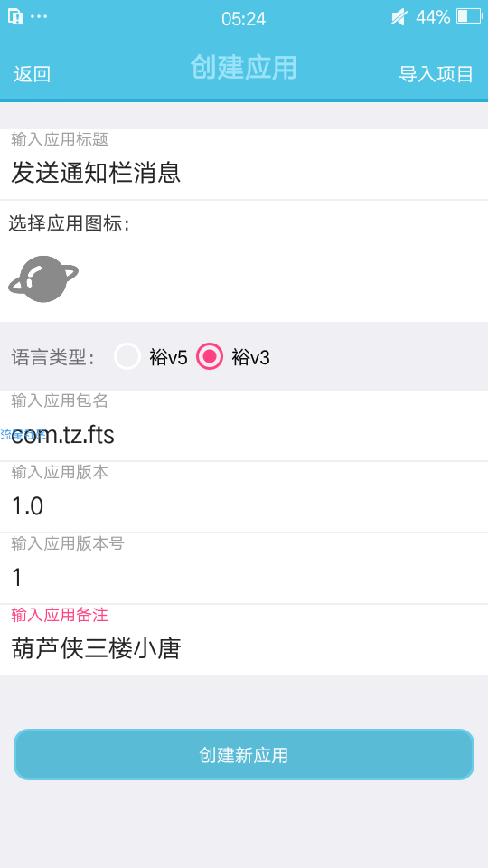
Task: Open 导入项目 to import a project
Action: [436, 74]
